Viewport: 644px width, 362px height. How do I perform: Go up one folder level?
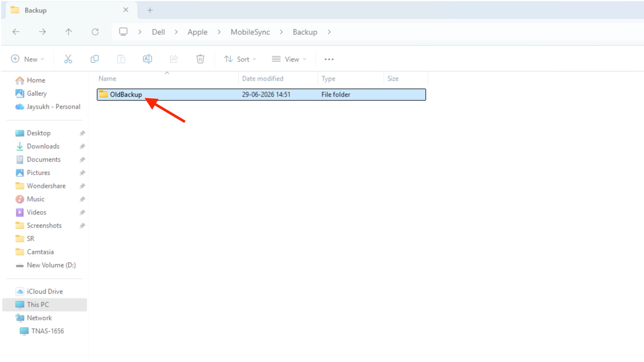[68, 32]
